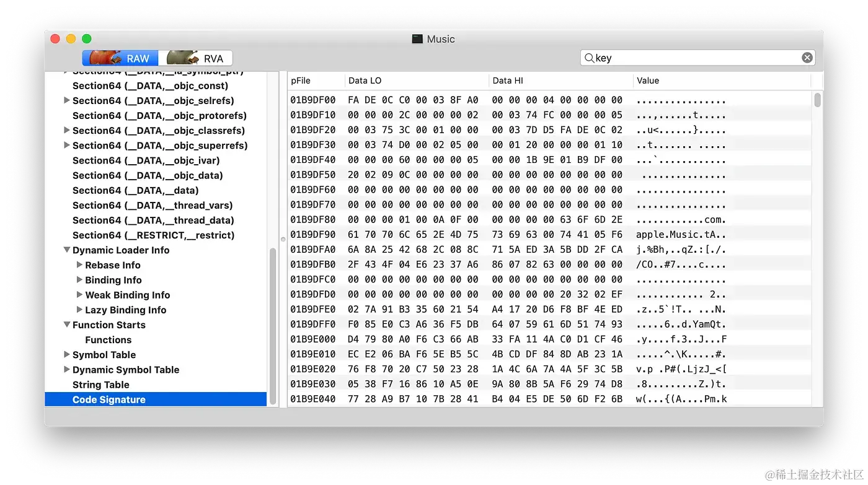Select hex row at offset 01B9DF20
Image resolution: width=868 pixels, height=485 pixels.
click(x=550, y=130)
